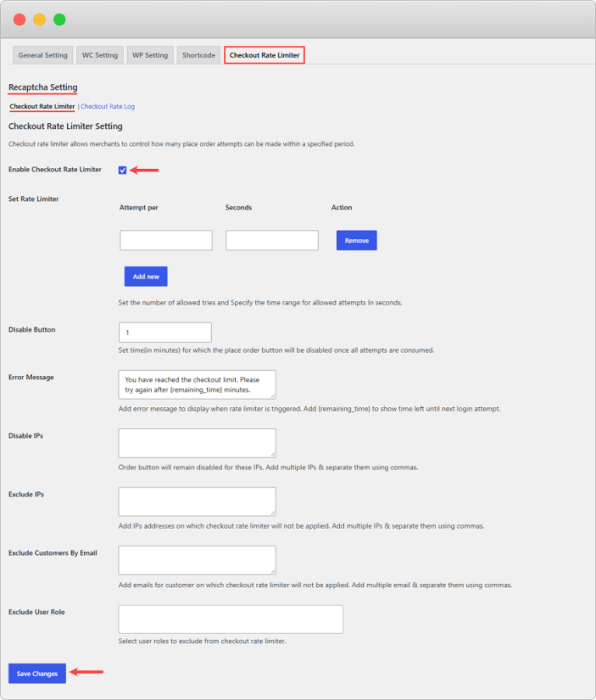
Task: Open the Checkout Rate Log link
Action: pos(108,106)
